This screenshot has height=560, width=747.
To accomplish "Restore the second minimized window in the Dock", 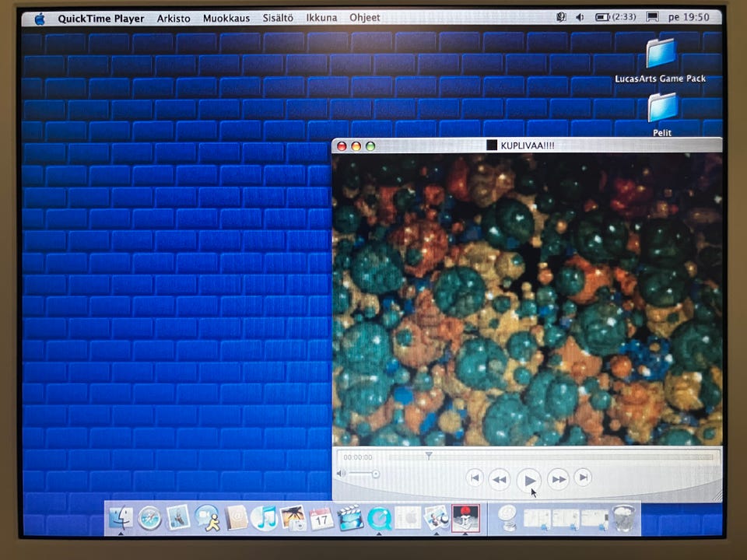I will [x=566, y=519].
